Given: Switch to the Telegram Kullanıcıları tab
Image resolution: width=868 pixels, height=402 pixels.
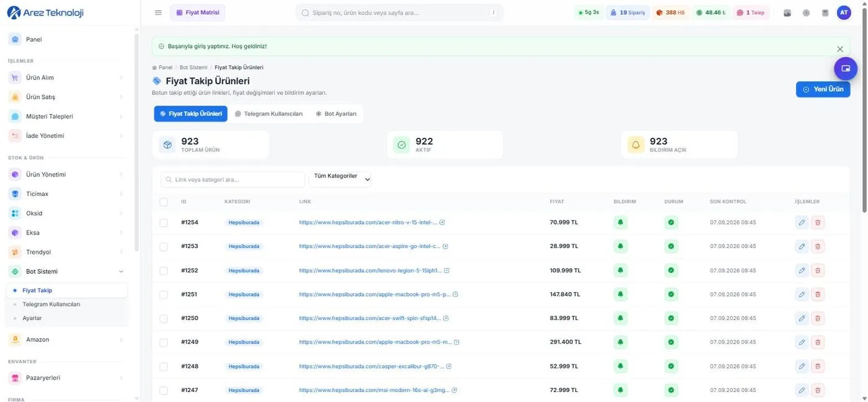Looking at the screenshot, I should point(268,114).
